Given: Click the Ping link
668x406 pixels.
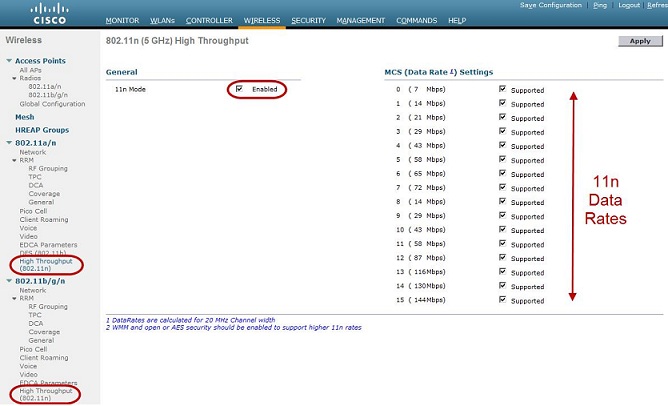Looking at the screenshot, I should [600, 5].
